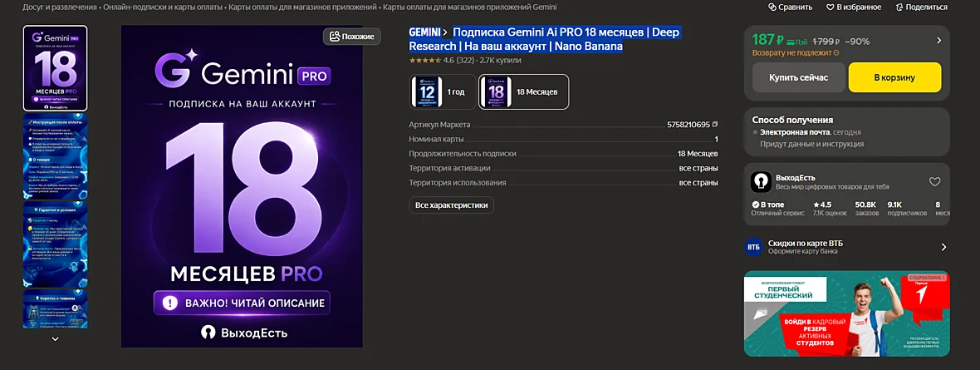980x370 pixels.
Task: Go to Онлайн-подписки и карты оплаты breadcrumb
Action: [x=162, y=7]
